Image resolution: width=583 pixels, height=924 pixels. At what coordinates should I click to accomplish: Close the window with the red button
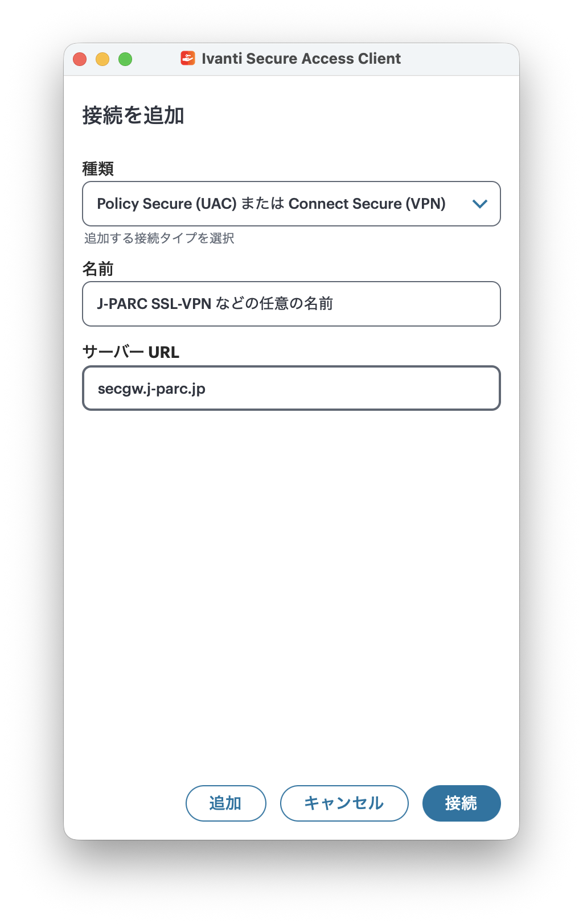(x=80, y=59)
